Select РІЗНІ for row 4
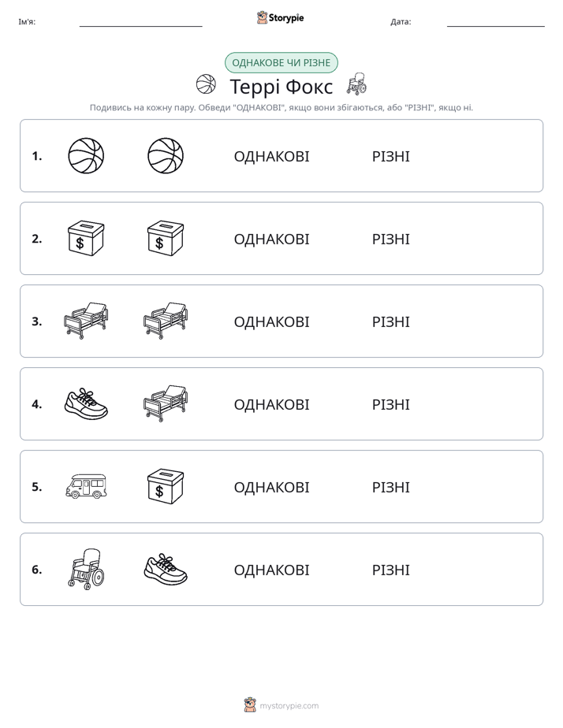 390,404
